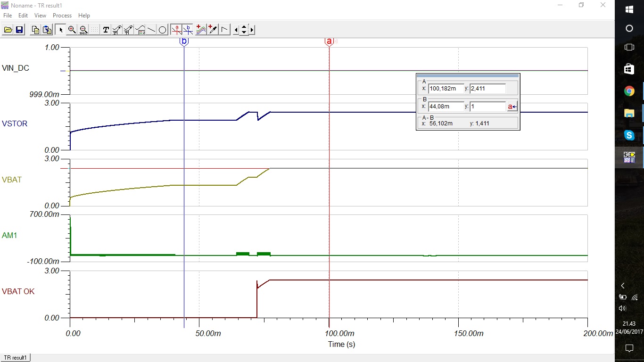This screenshot has width=644, height=362.
Task: Click the left page navigation arrow
Action: click(x=236, y=29)
